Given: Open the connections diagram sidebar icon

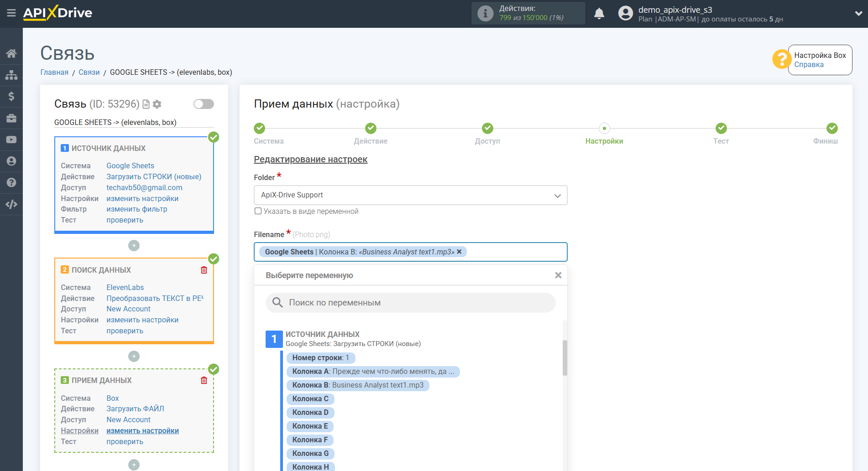Looking at the screenshot, I should pos(11,75).
